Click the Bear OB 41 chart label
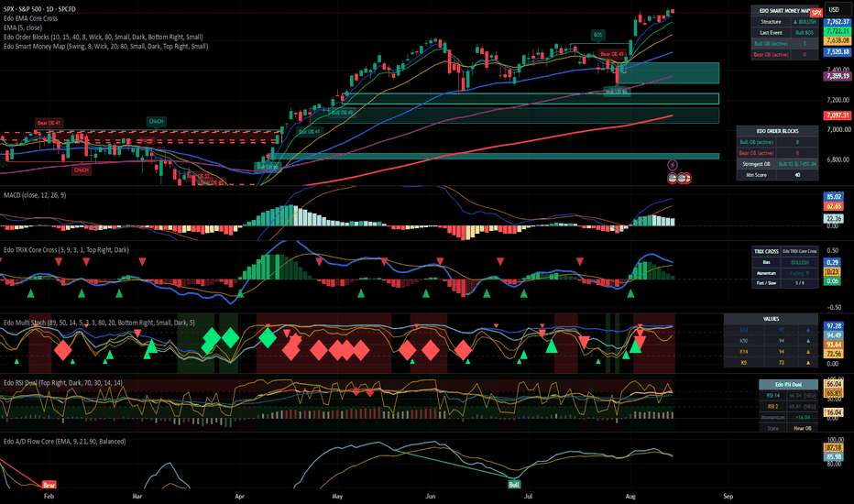This screenshot has height=504, width=854. tap(49, 123)
